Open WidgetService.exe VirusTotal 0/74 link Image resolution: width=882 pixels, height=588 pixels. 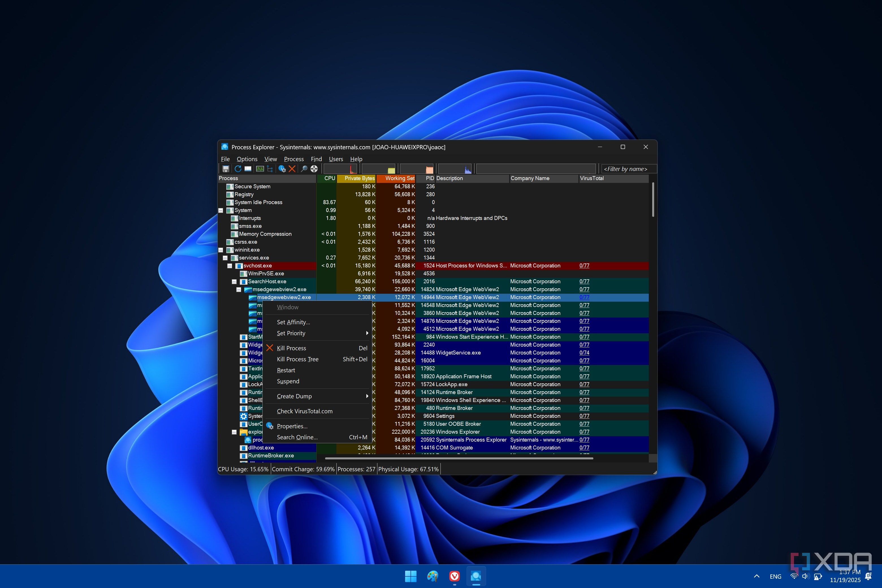click(584, 353)
